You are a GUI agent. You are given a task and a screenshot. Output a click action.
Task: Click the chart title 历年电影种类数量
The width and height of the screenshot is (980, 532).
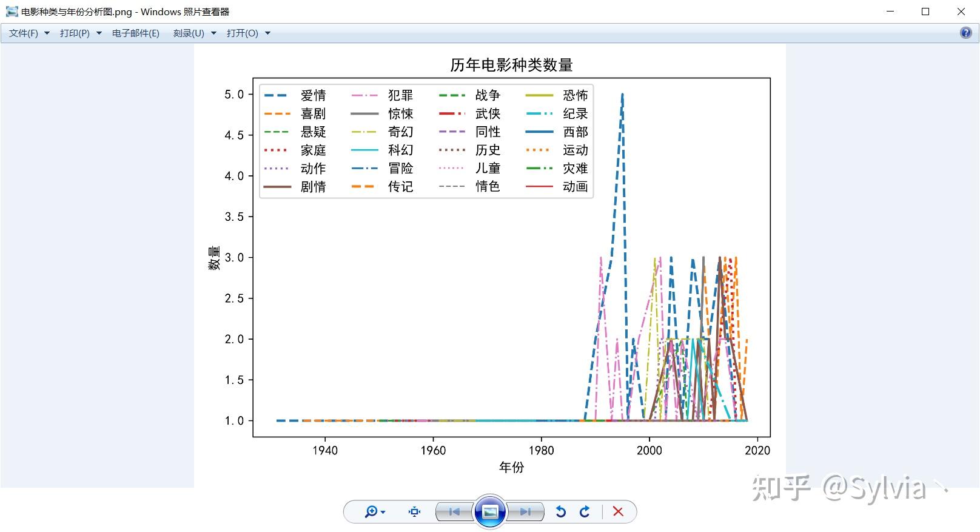pyautogui.click(x=511, y=65)
